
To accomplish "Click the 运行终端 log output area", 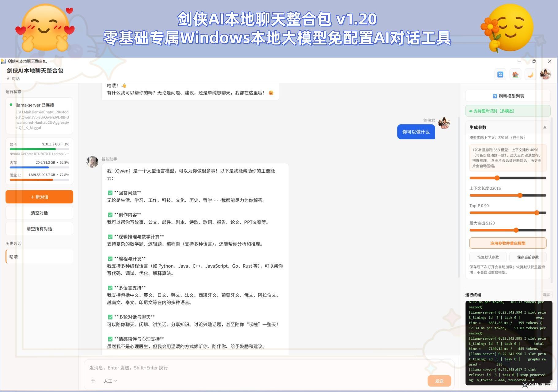I will pyautogui.click(x=509, y=342).
